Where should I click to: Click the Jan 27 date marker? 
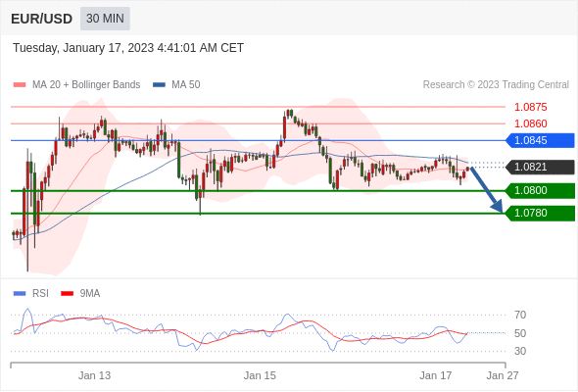point(503,375)
